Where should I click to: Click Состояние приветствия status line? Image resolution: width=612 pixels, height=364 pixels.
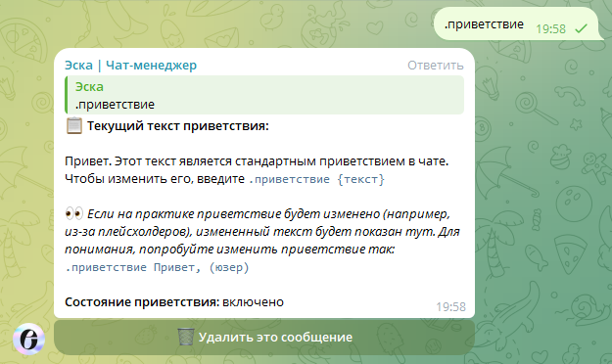pos(174,302)
